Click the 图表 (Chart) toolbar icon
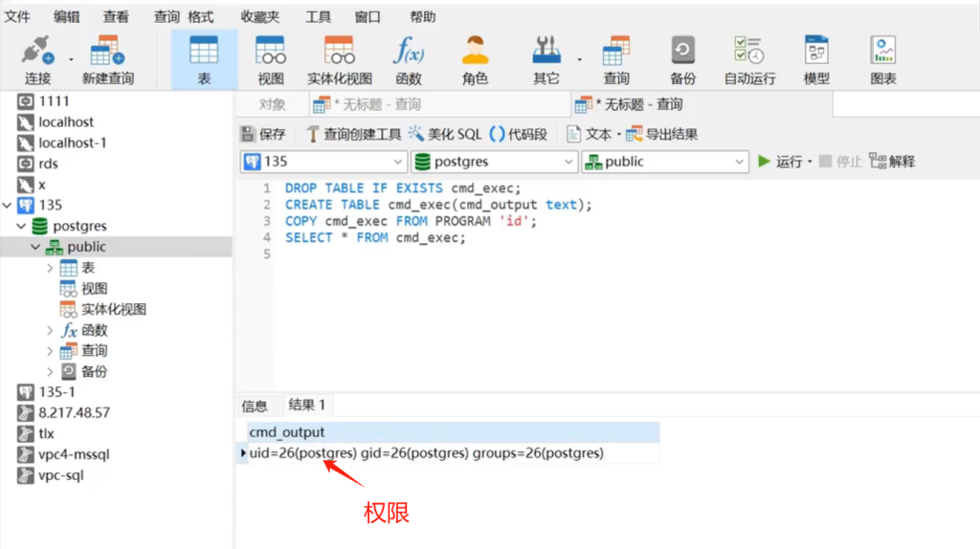Viewport: 980px width, 549px height. [883, 60]
